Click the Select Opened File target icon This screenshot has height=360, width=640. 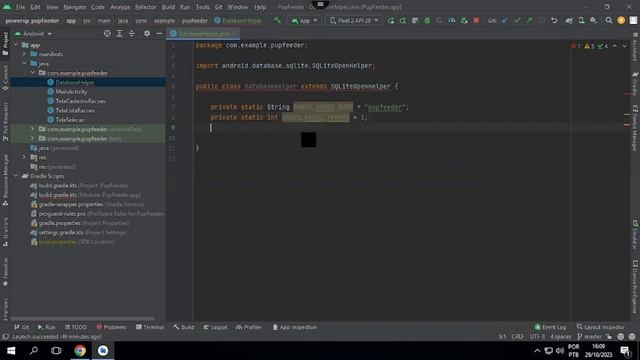pyautogui.click(x=107, y=34)
